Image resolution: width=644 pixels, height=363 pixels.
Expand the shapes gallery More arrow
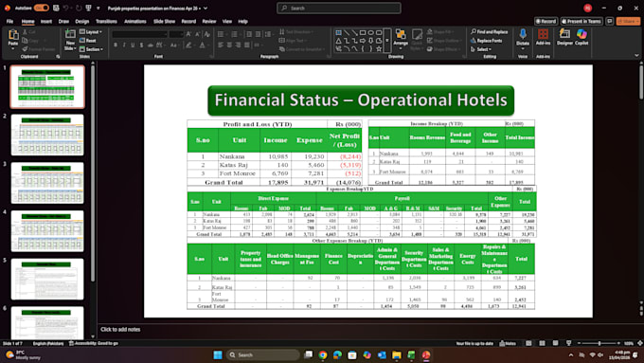coord(387,41)
